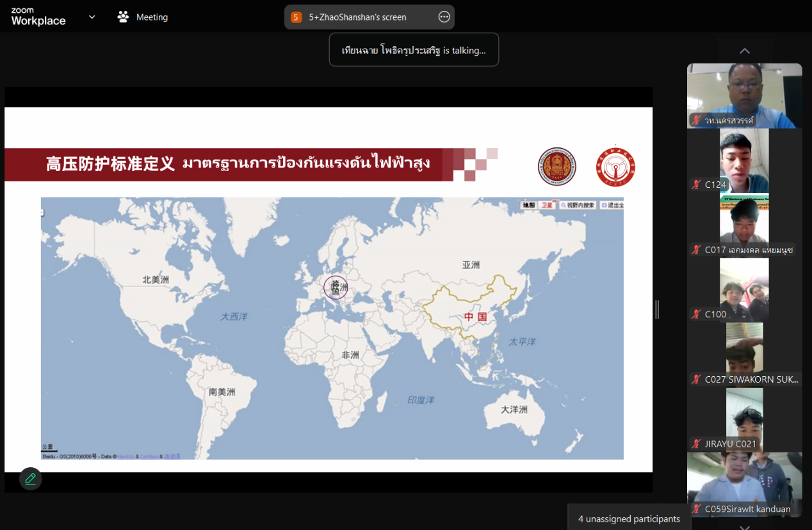Select the 5+ZhaoShanshan's screen tab
Viewport: 812px width, 530px height.
[357, 17]
